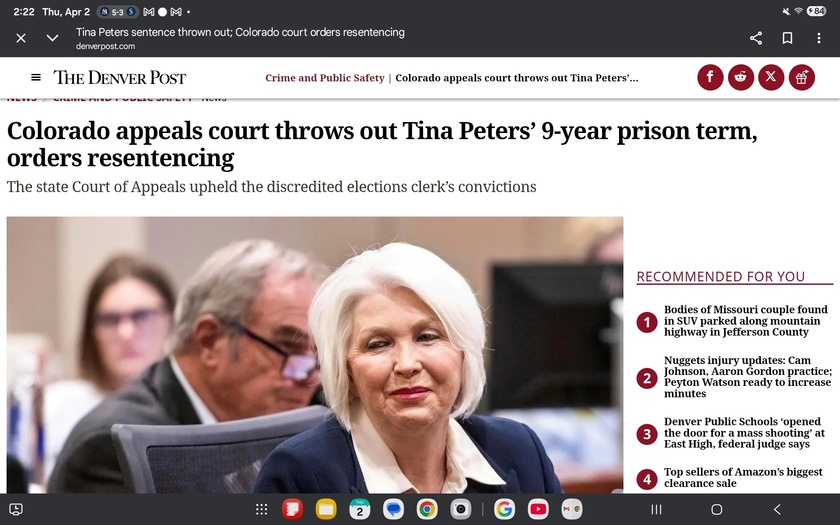Launch Chrome from the taskbar
The width and height of the screenshot is (840, 525).
(x=427, y=509)
